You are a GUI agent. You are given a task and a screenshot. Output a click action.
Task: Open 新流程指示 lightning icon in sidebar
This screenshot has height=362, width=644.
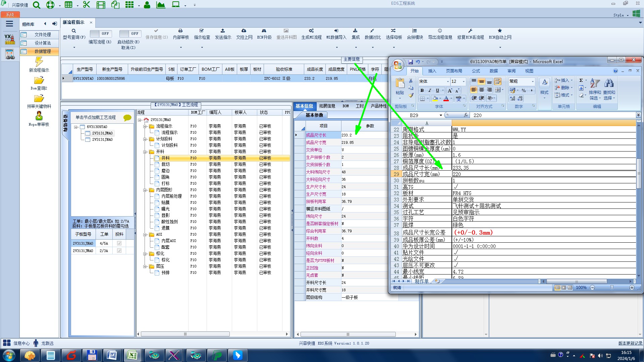point(39,62)
